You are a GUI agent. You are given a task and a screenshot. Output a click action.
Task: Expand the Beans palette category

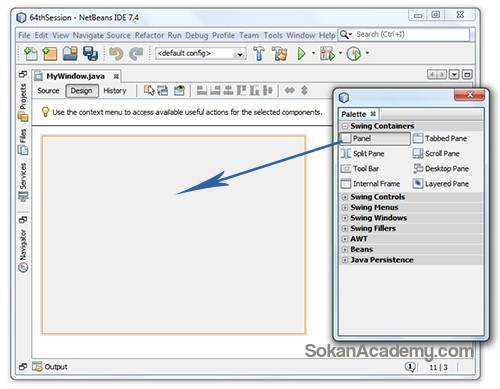pyautogui.click(x=345, y=249)
